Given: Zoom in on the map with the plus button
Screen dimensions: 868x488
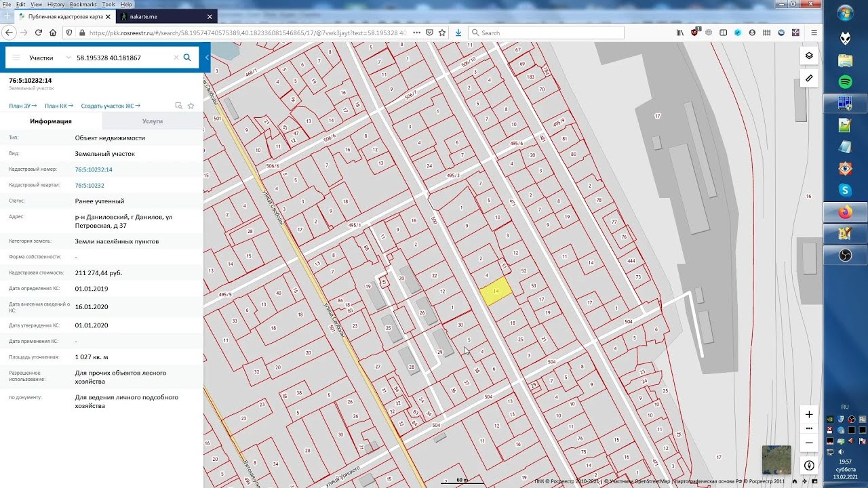Looking at the screenshot, I should coord(809,414).
